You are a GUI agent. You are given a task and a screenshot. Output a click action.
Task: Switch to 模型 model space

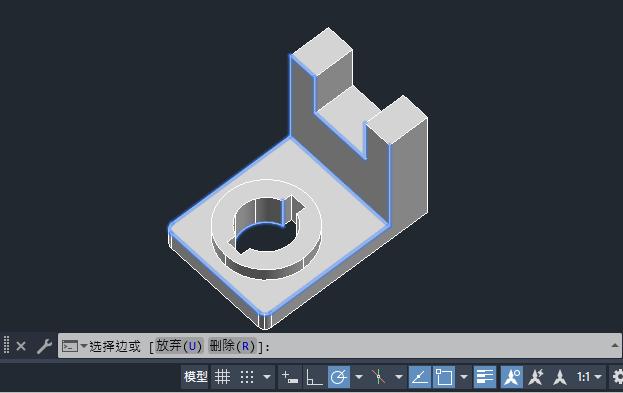coord(195,376)
